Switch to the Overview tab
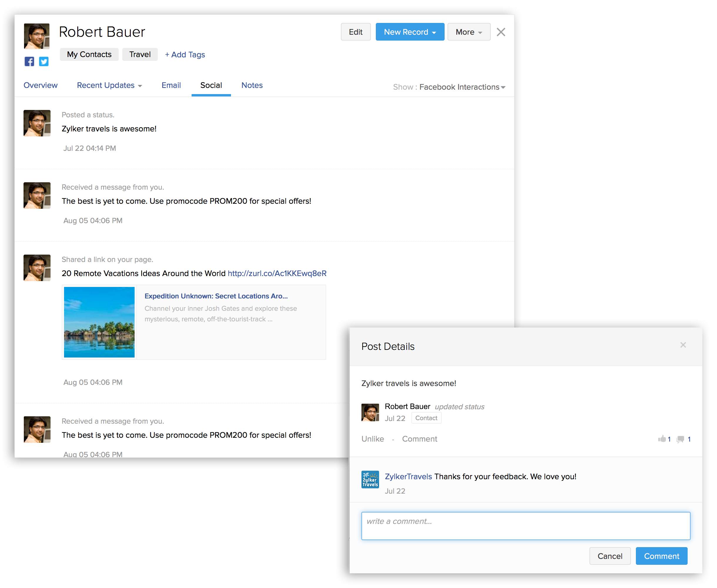 pyautogui.click(x=40, y=85)
